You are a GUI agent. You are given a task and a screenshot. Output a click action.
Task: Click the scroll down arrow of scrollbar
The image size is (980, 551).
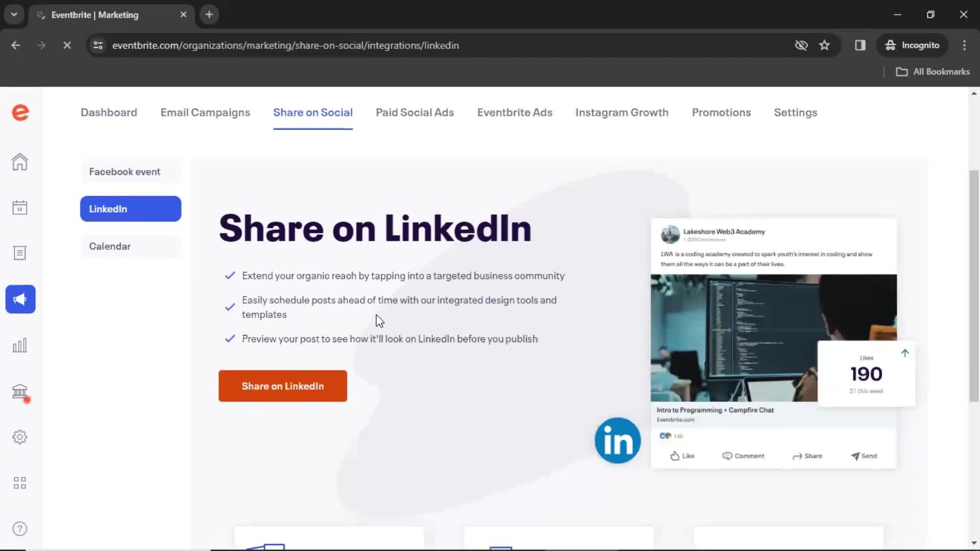pos(974,543)
